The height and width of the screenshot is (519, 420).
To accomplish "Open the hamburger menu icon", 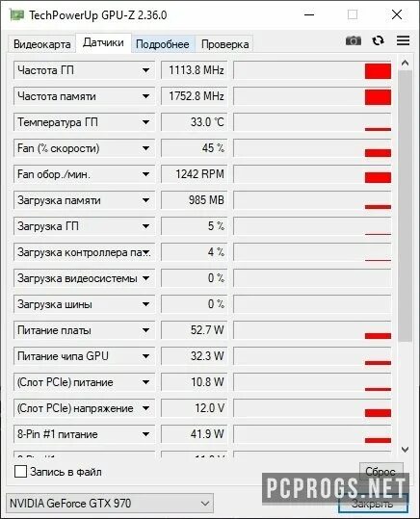I will (x=403, y=40).
